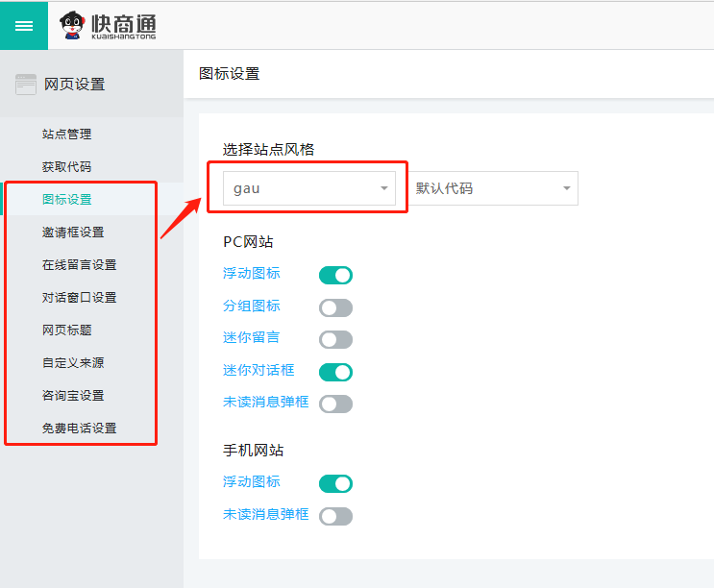Open 免费电话设置 in sidebar
This screenshot has width=714, height=588.
[79, 429]
